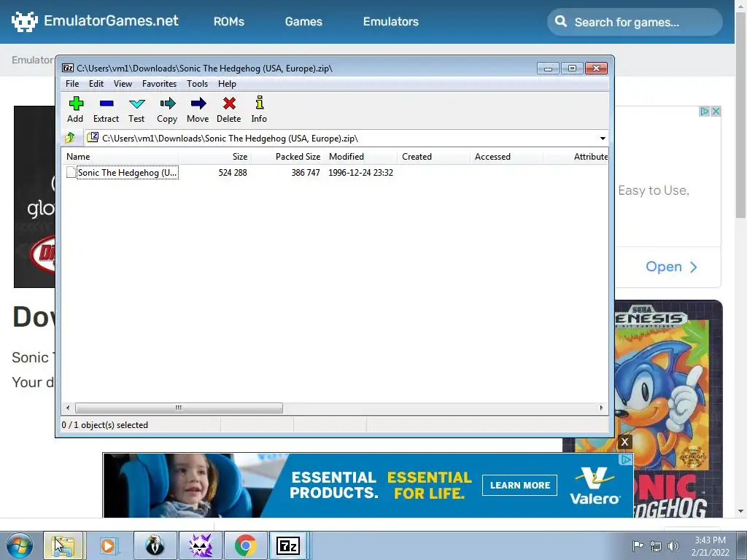Open the View menu
Screen dimensions: 747x560
(123, 84)
